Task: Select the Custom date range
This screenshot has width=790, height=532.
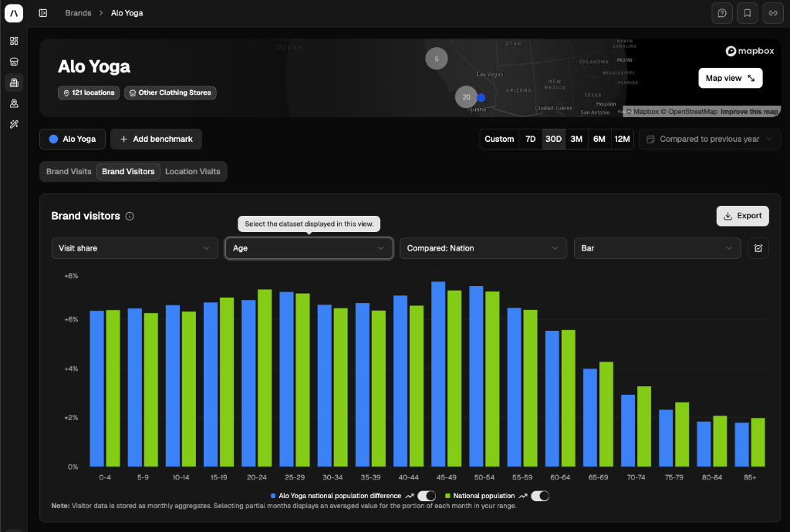Action: point(499,139)
